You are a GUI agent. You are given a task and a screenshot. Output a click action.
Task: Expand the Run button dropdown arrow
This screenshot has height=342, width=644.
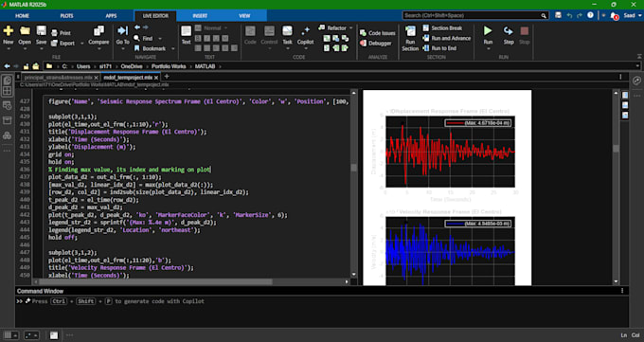coord(488,49)
